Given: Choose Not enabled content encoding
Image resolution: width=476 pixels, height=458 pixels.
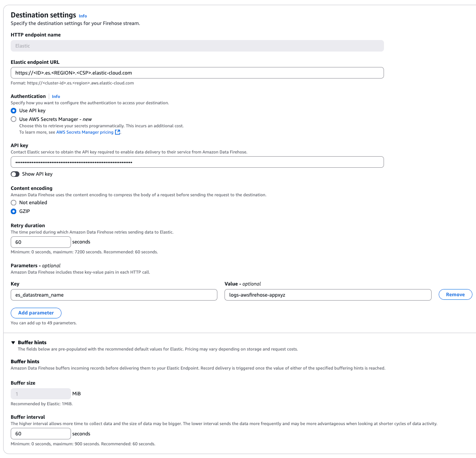Looking at the screenshot, I should (13, 203).
